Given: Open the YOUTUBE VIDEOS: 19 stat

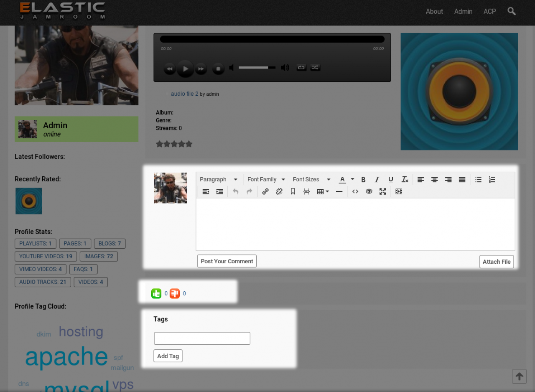Looking at the screenshot, I should pos(46,257).
